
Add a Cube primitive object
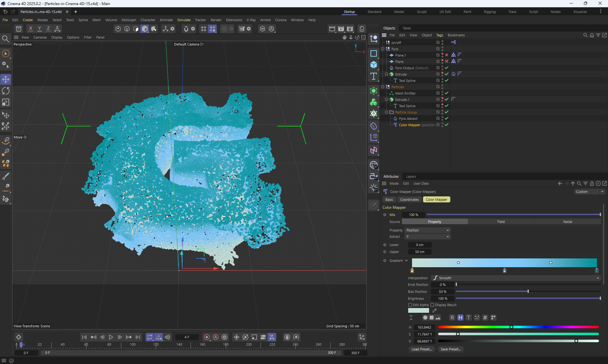[x=374, y=65]
